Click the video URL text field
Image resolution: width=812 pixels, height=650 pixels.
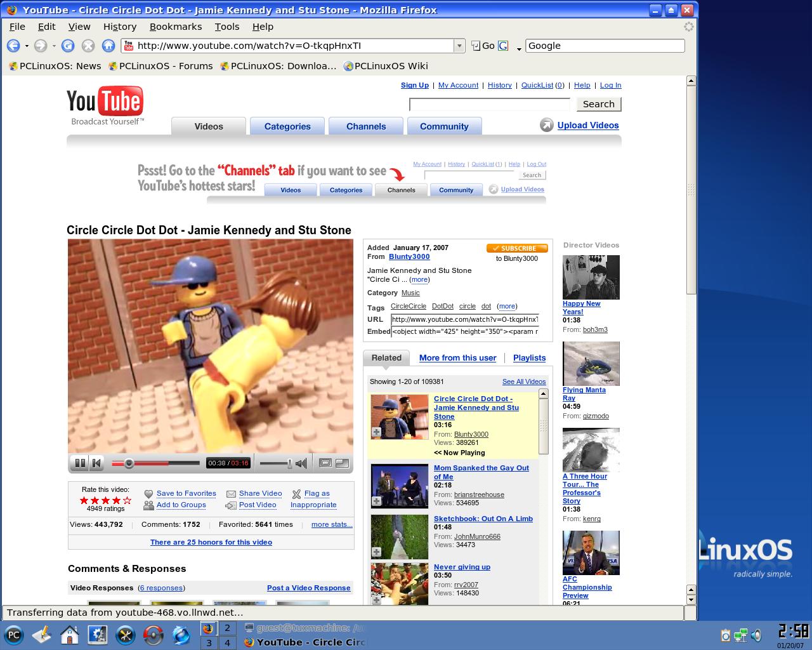[465, 319]
